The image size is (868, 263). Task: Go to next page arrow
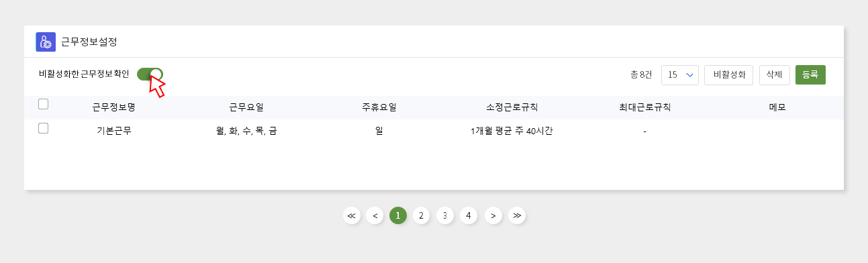tap(493, 215)
